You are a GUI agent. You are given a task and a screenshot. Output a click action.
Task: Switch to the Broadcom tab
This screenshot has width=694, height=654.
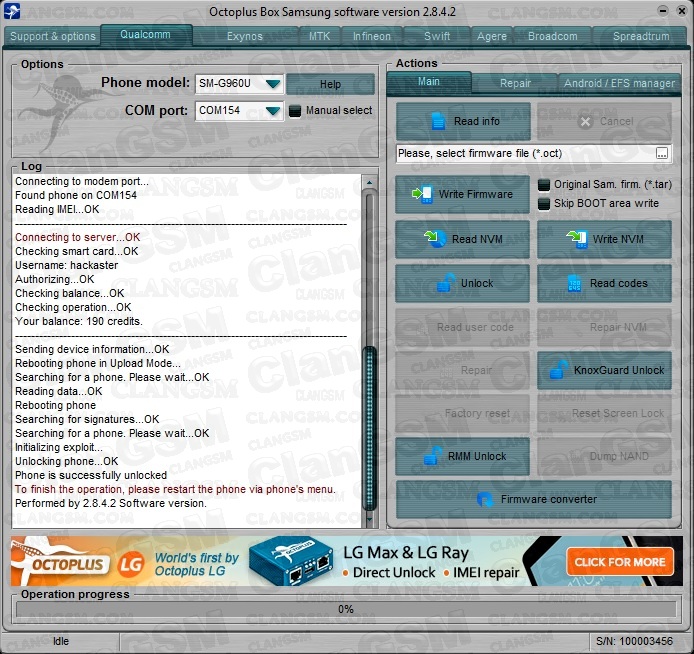pyautogui.click(x=552, y=36)
